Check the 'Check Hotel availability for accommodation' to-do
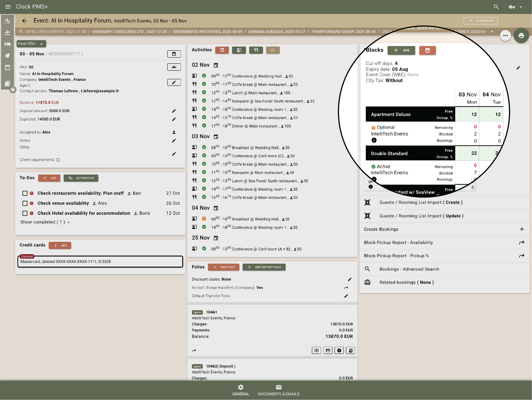Image resolution: width=532 pixels, height=400 pixels. (25, 213)
